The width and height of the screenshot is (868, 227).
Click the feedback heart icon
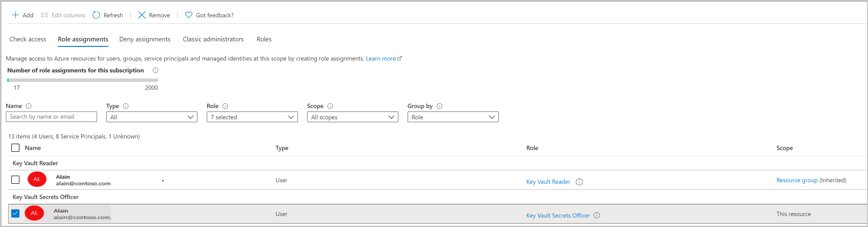point(189,15)
